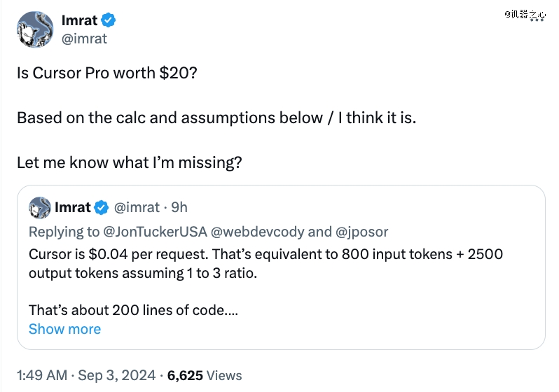
Task: Click the small avatar in quoted tweet
Action: (x=39, y=207)
